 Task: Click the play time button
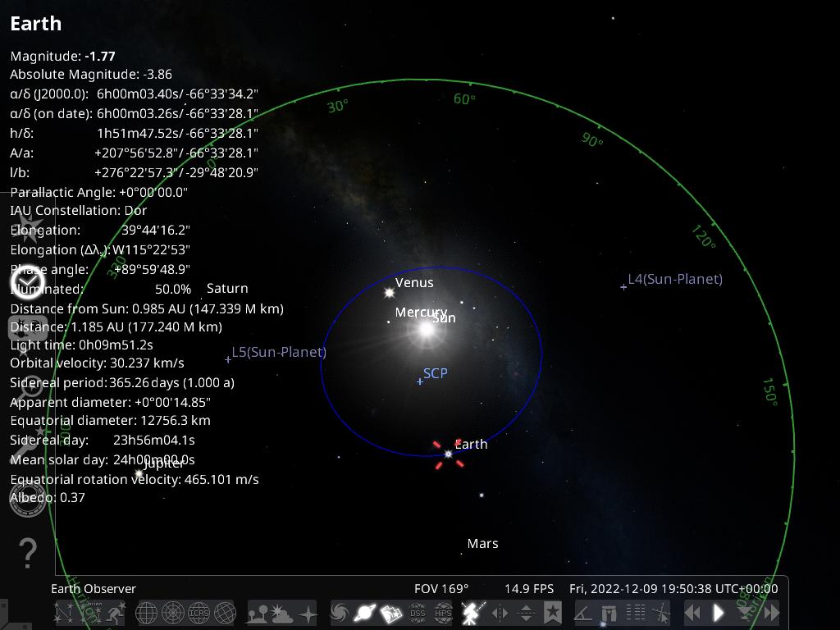tap(719, 612)
